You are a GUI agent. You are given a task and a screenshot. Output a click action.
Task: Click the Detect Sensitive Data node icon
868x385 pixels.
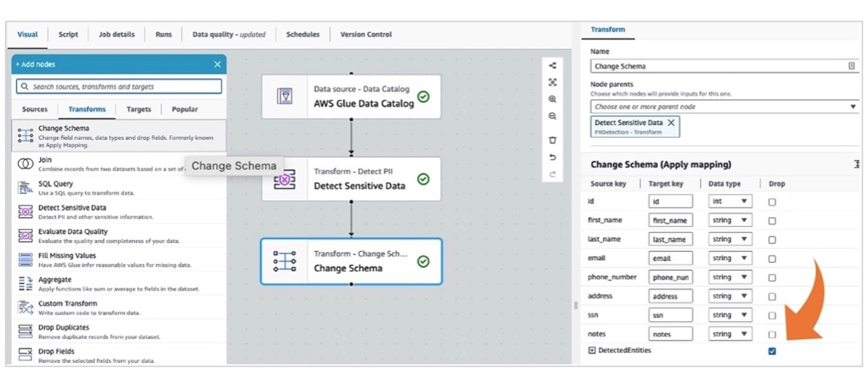click(285, 179)
